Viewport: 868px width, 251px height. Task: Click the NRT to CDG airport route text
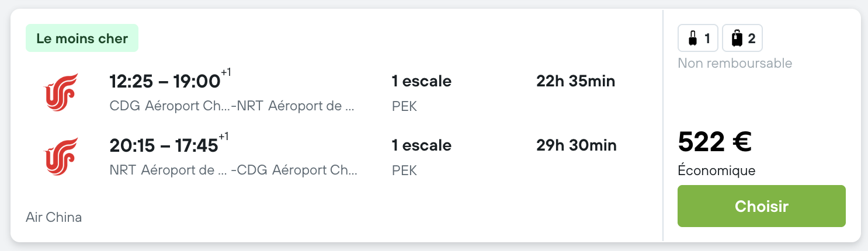point(234,170)
